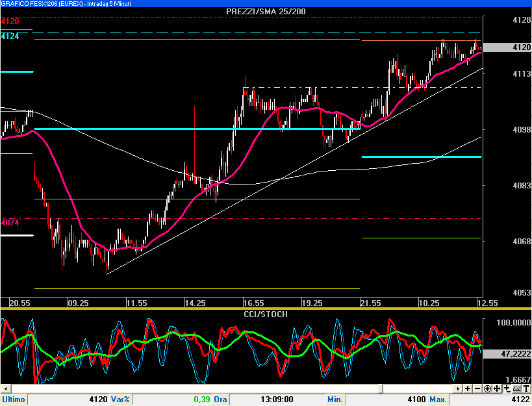Viewport: 532px width, 406px height.
Task: Click the Ultimo label in status bar
Action: pos(14,400)
